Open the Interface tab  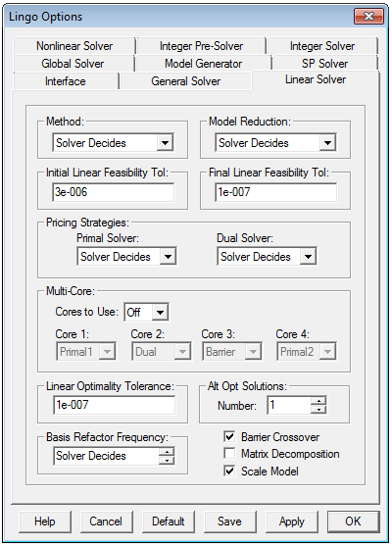click(x=66, y=81)
